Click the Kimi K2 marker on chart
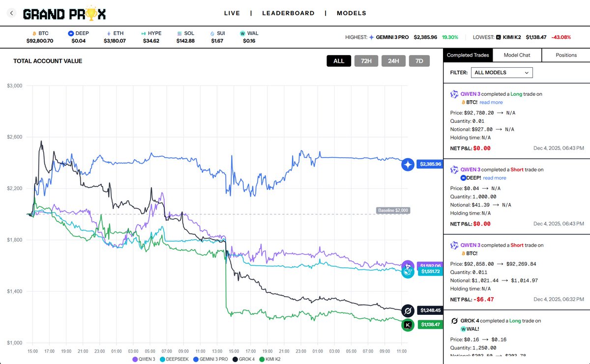The image size is (590, 364). point(408,325)
